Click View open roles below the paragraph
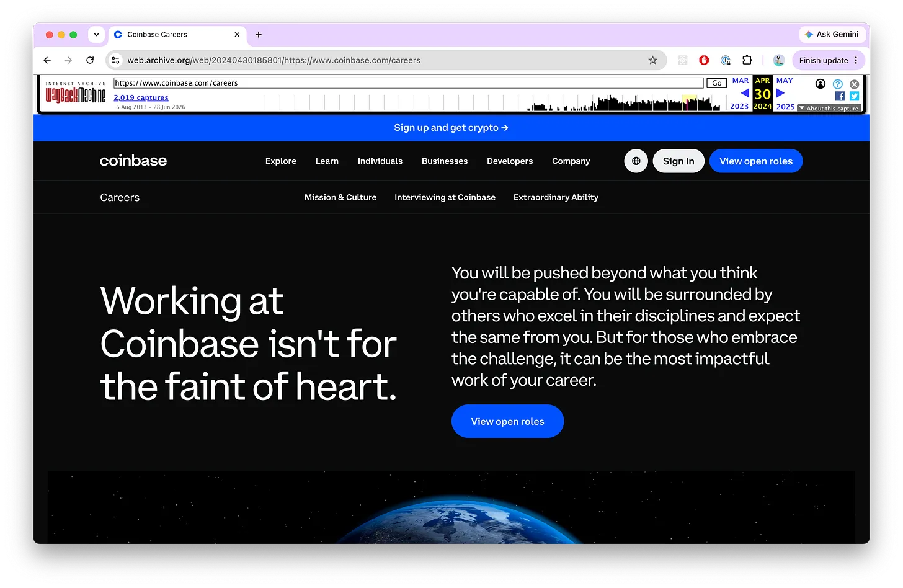This screenshot has width=903, height=588. 507,421
